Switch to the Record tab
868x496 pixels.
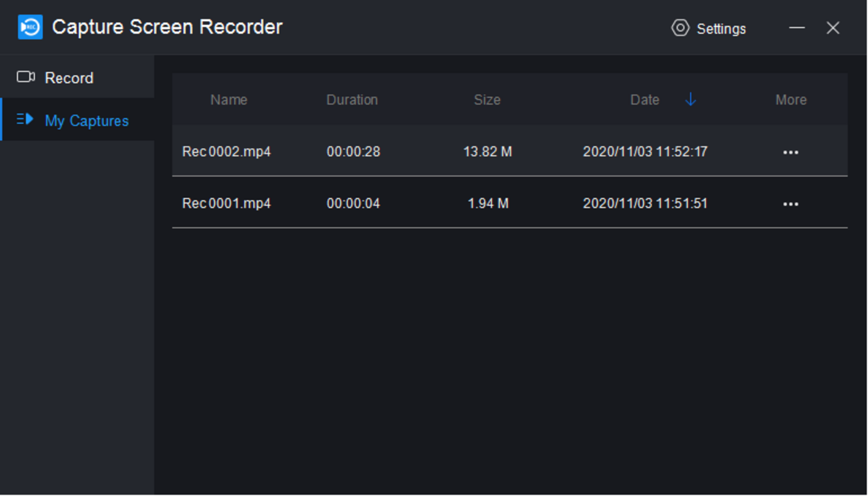[77, 77]
